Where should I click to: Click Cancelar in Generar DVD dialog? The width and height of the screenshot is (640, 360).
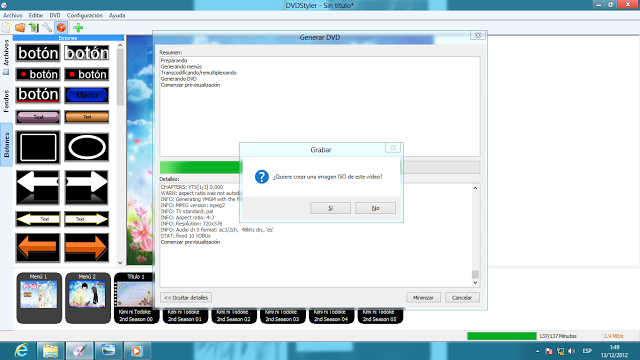(462, 298)
